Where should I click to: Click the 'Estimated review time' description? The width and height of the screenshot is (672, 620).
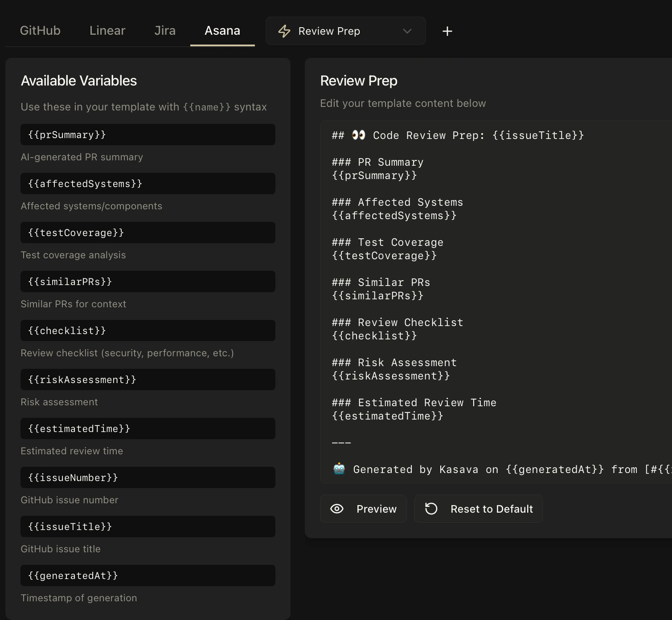72,451
